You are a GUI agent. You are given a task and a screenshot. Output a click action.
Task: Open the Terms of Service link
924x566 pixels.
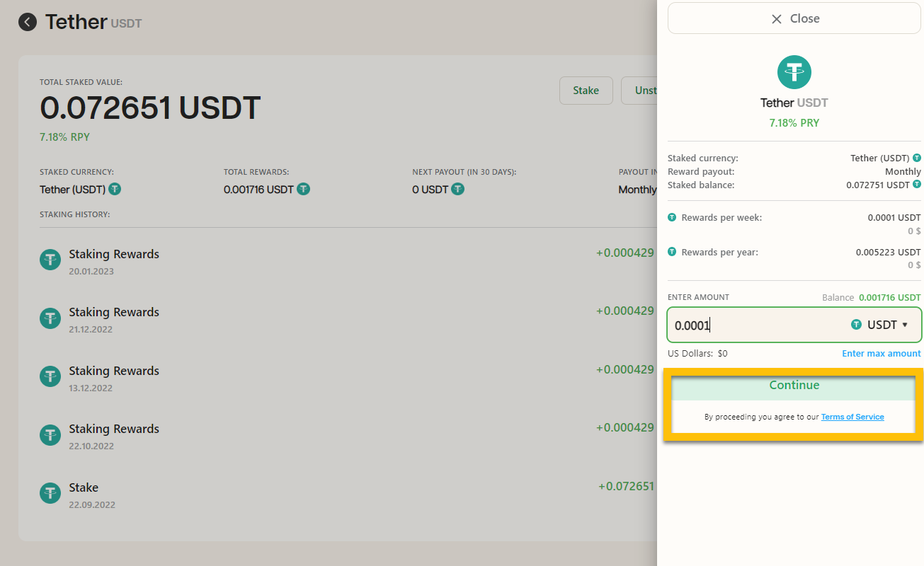click(852, 417)
